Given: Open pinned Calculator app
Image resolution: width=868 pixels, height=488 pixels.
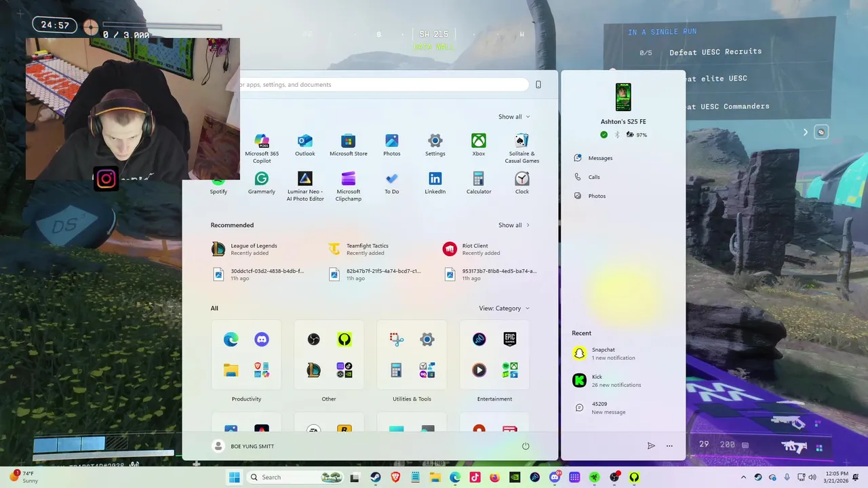Looking at the screenshot, I should click(x=479, y=183).
